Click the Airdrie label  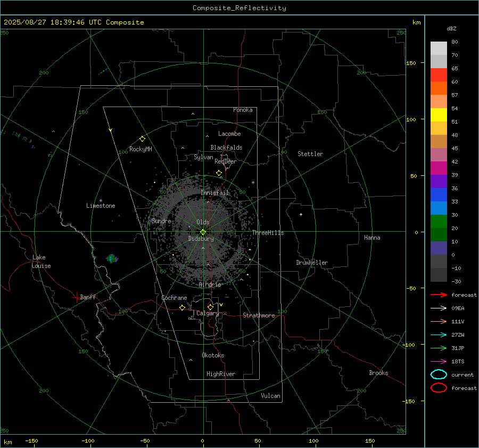pos(210,284)
